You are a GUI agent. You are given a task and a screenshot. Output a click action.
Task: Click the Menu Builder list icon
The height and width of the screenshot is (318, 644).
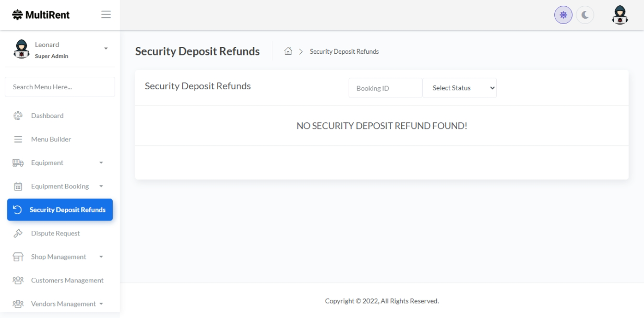[x=18, y=139]
